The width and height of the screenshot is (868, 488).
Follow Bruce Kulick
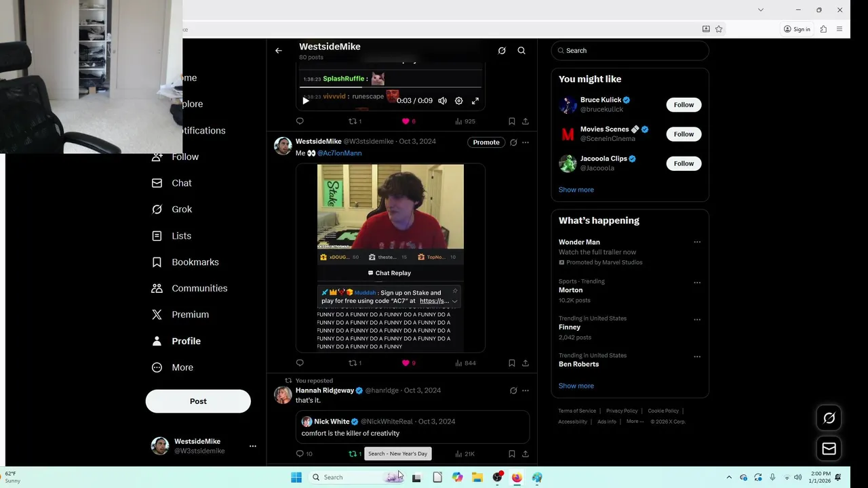pos(684,105)
